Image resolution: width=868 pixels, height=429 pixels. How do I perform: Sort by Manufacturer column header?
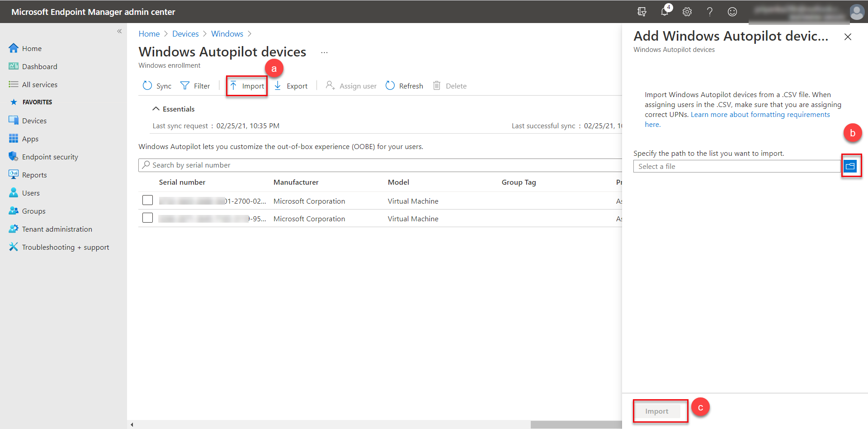[296, 182]
